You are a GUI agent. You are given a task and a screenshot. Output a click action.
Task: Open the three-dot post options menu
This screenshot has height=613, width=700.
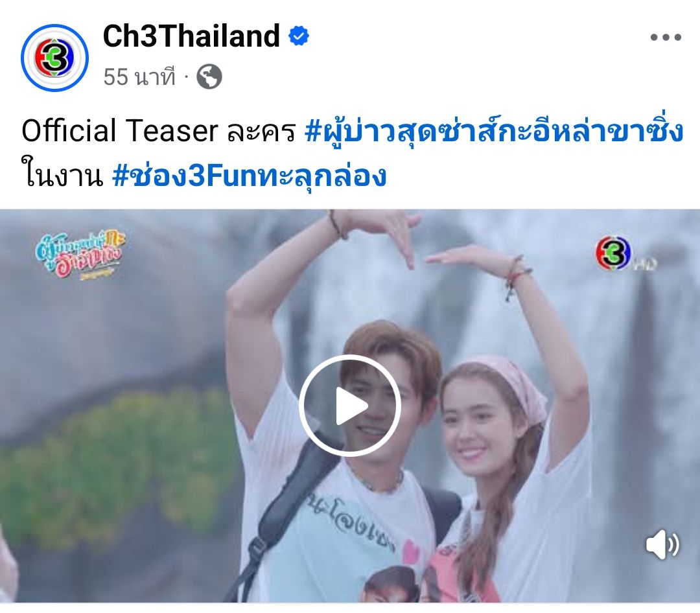point(666,37)
